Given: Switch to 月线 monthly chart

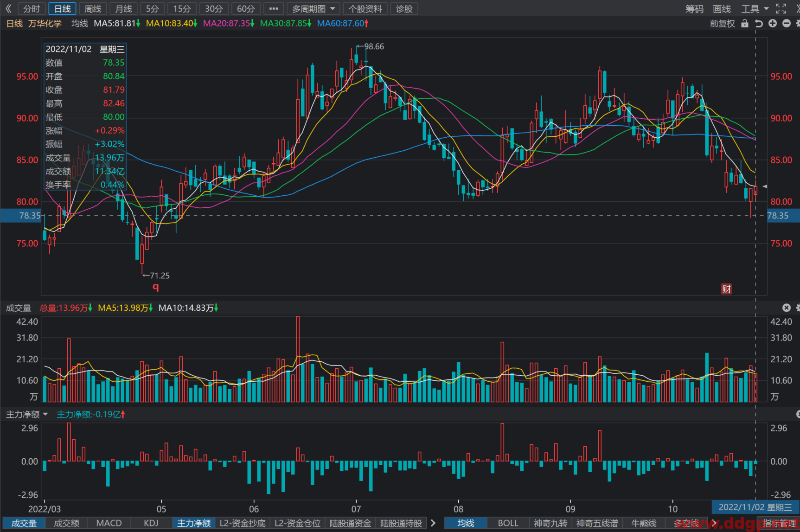Looking at the screenshot, I should [124, 9].
